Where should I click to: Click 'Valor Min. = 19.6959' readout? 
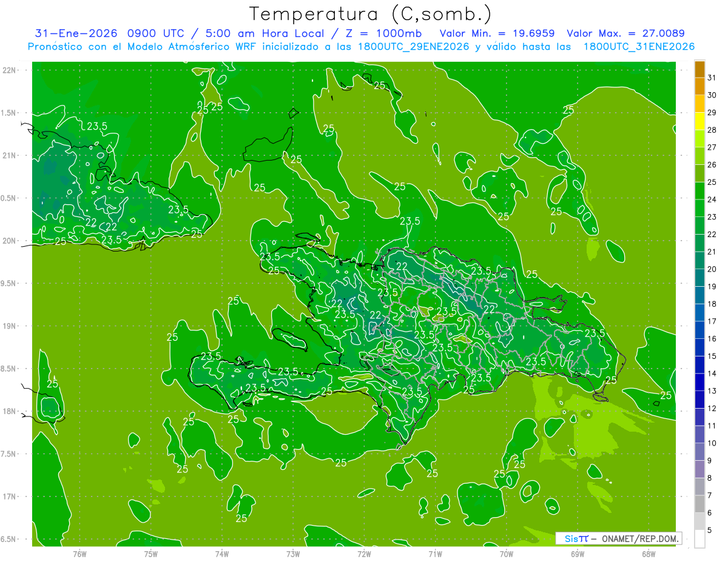coord(498,33)
